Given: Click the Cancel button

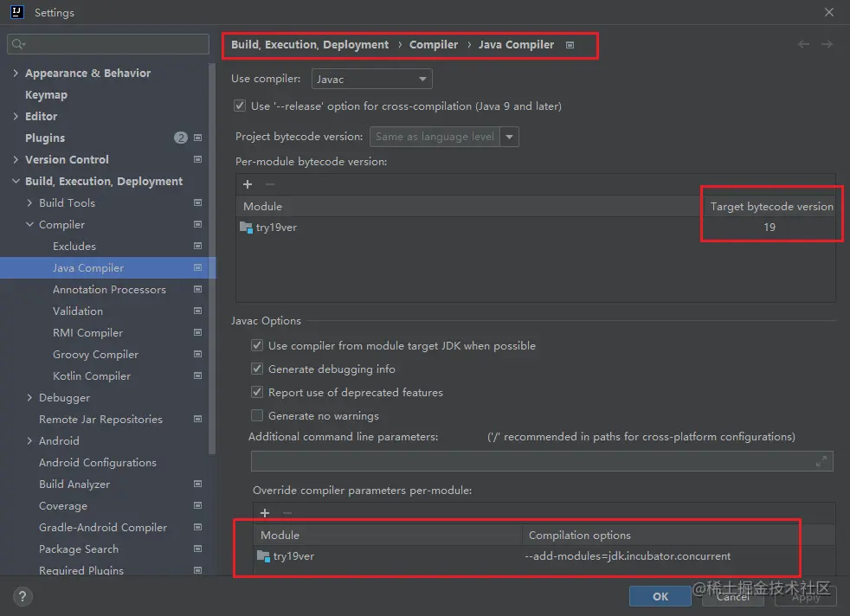Looking at the screenshot, I should [x=733, y=596].
